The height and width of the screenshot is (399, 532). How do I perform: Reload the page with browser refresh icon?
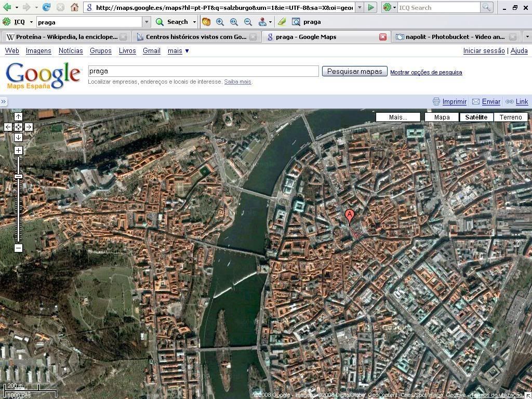pos(47,7)
